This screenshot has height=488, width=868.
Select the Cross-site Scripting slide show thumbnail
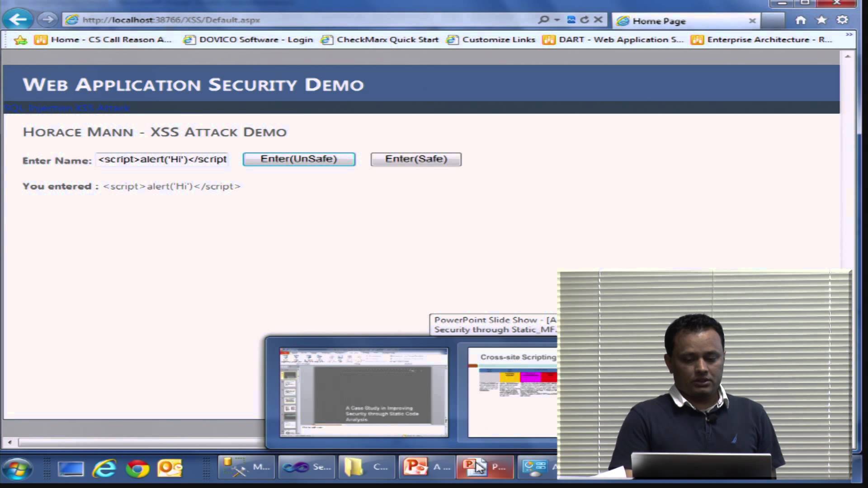point(512,392)
